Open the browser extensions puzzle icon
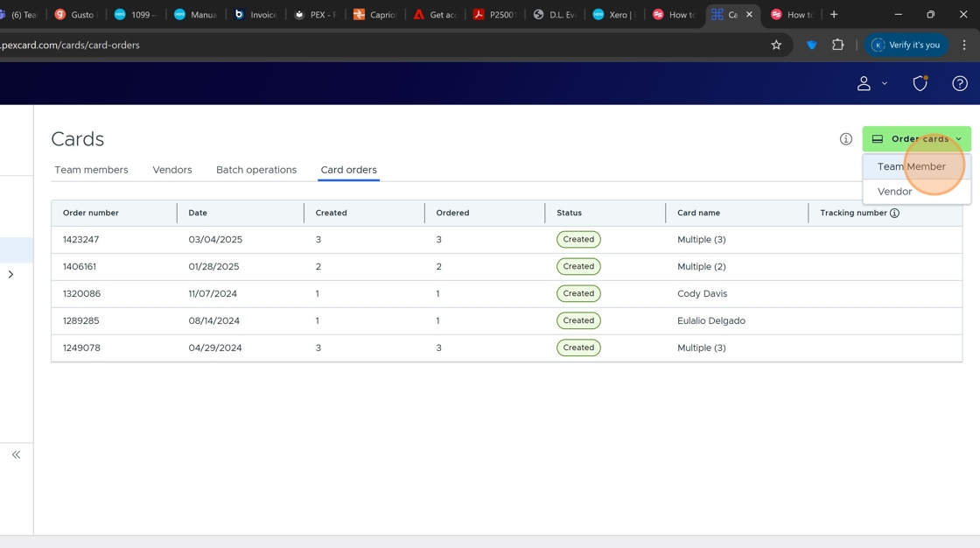The height and width of the screenshot is (548, 980). click(x=837, y=45)
